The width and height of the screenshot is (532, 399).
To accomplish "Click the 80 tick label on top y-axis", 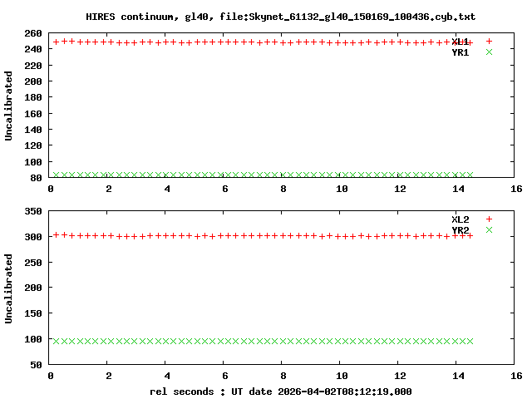I will point(37,178).
